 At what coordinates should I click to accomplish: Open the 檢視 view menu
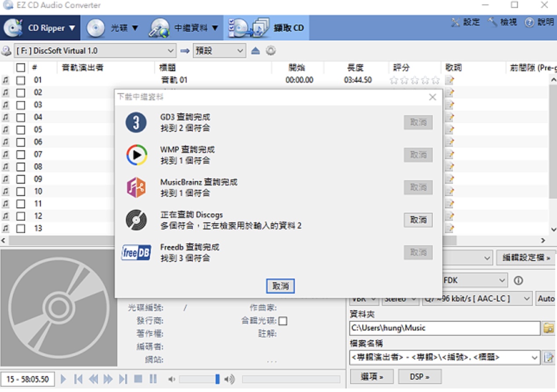503,22
